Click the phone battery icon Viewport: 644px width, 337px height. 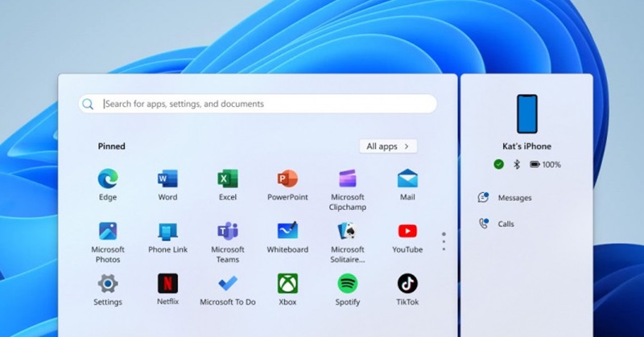coord(535,165)
